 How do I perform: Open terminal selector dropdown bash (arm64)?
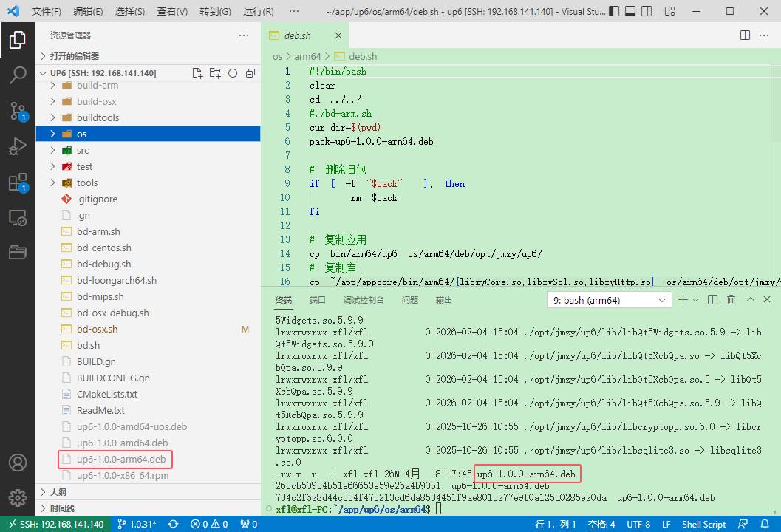point(609,300)
